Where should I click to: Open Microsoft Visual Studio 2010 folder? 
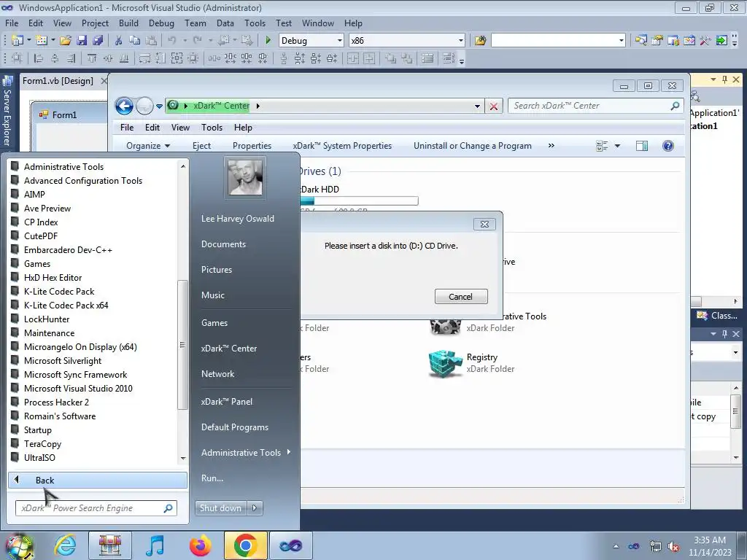click(x=78, y=389)
